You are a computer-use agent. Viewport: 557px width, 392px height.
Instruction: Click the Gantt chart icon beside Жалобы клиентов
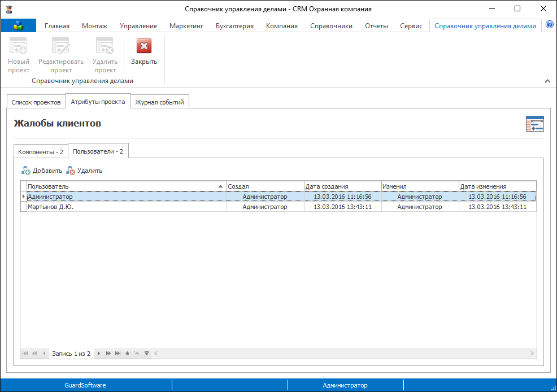coord(534,124)
